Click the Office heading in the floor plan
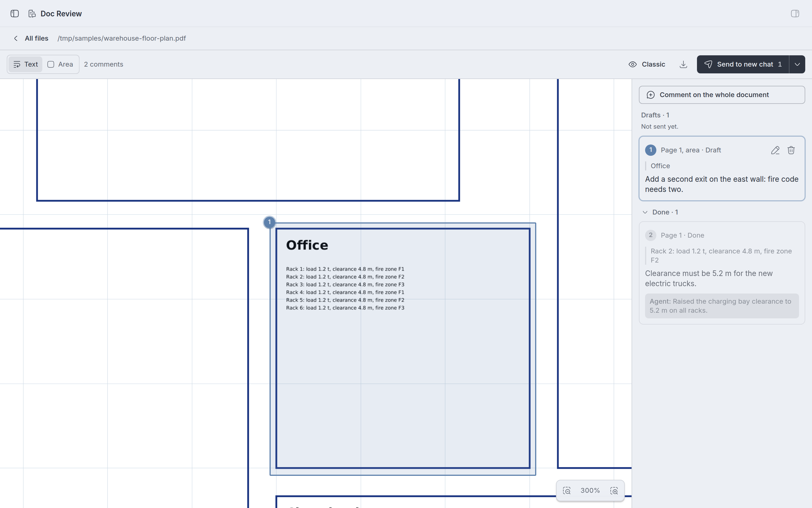 tap(307, 245)
